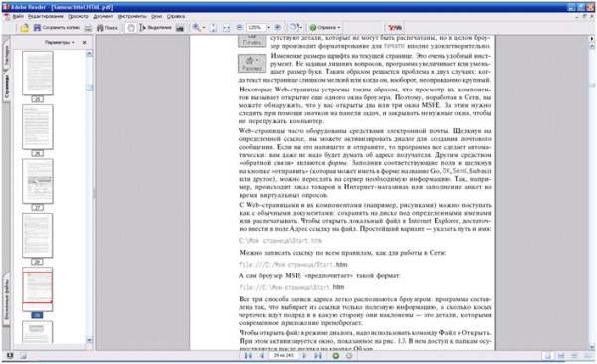The width and height of the screenshot is (597, 364).
Task: Go to first page button
Action: (x=248, y=356)
